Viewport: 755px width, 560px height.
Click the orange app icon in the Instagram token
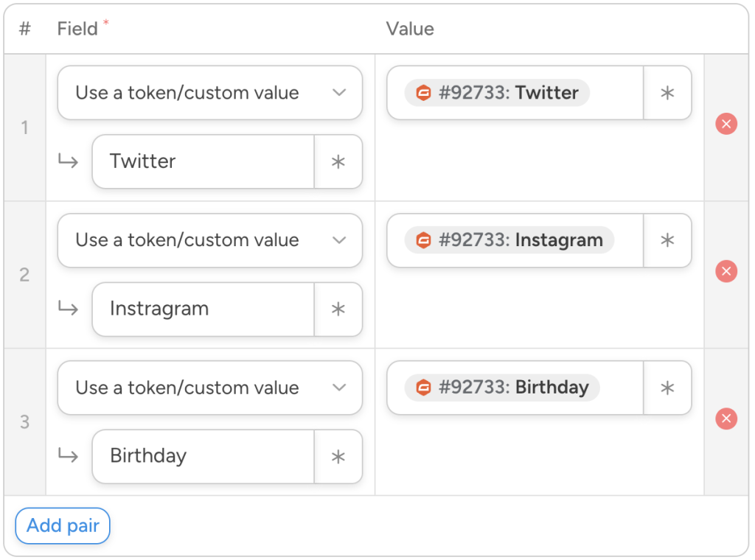pos(422,240)
